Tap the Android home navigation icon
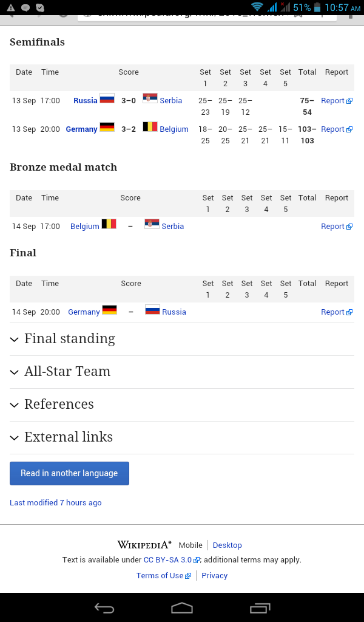 coord(182,607)
